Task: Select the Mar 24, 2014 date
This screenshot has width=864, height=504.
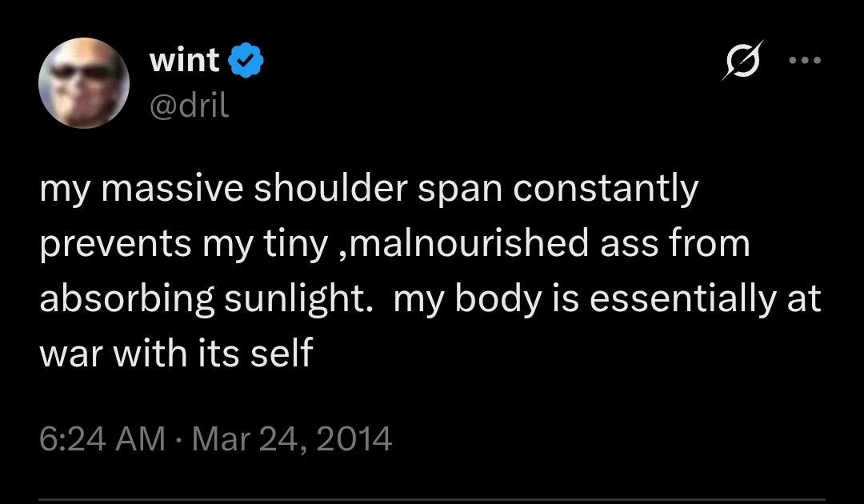Action: (290, 438)
